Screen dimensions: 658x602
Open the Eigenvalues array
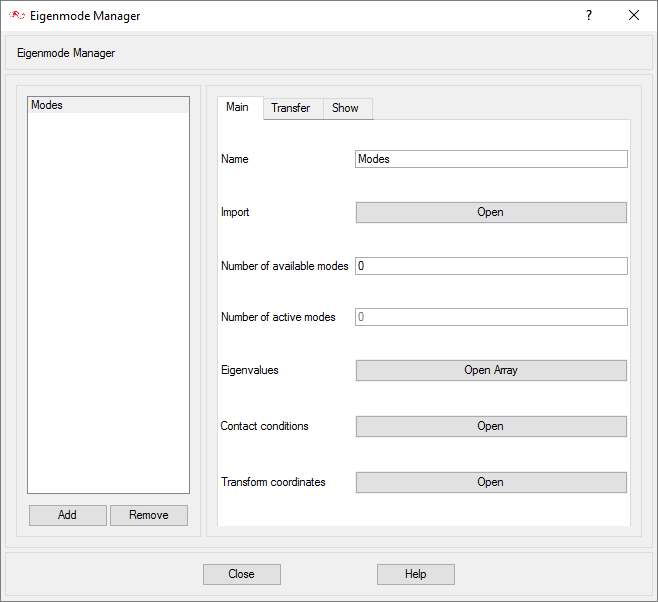pyautogui.click(x=491, y=370)
